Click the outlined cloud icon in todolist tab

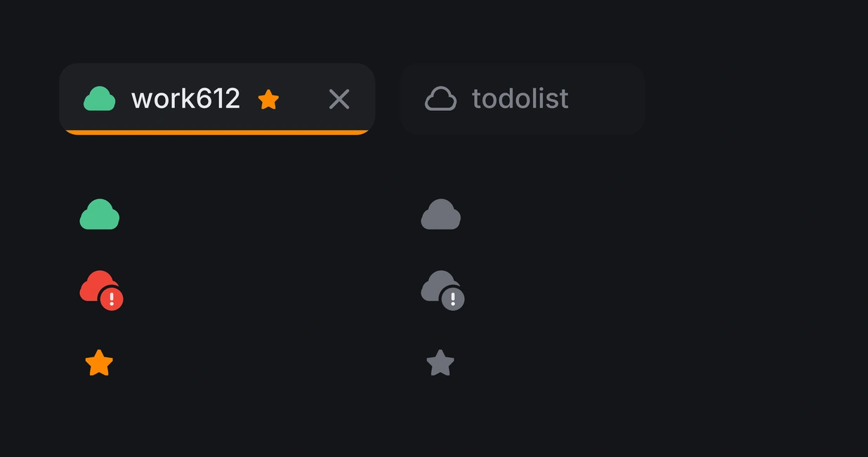coord(440,99)
